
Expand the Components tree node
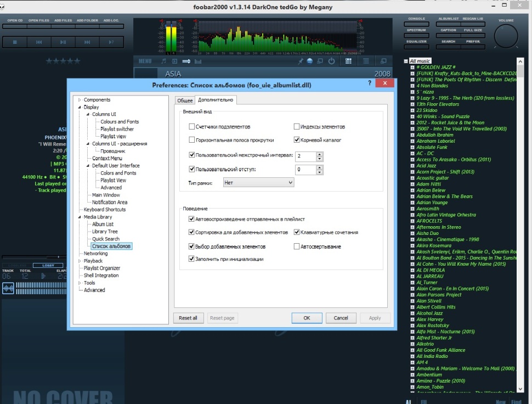[80, 100]
